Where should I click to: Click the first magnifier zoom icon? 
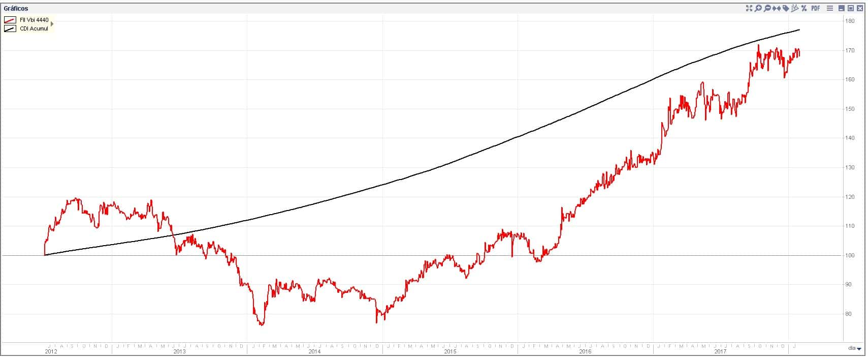[758, 8]
